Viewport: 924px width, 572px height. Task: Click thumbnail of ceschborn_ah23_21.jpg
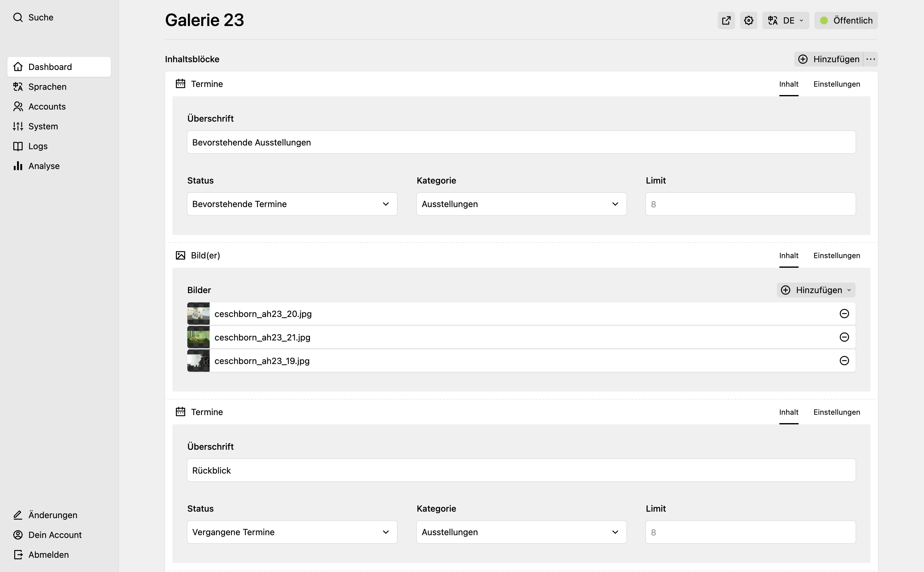[x=198, y=337]
